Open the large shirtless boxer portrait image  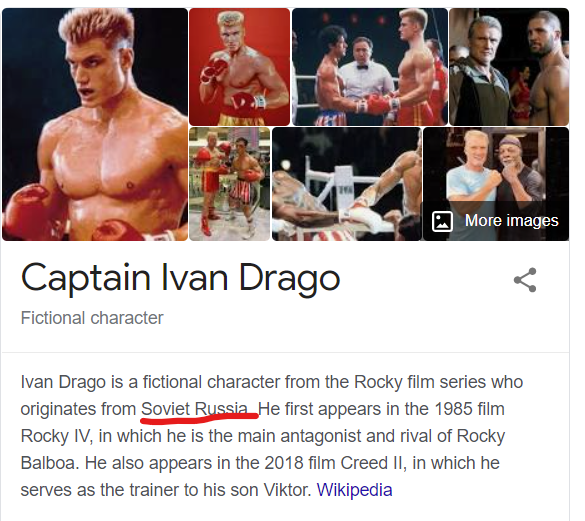(x=95, y=124)
